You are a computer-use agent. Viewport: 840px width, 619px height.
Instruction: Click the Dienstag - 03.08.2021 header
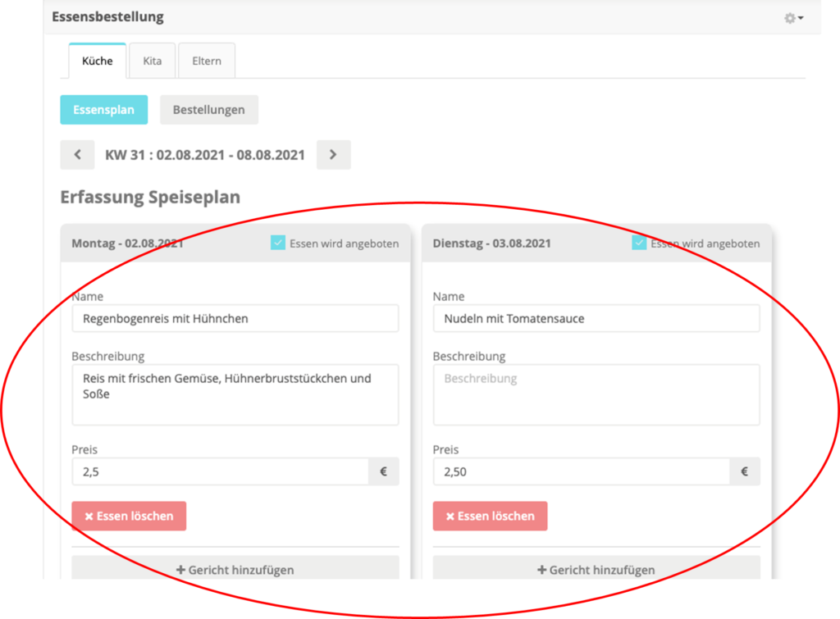[492, 244]
